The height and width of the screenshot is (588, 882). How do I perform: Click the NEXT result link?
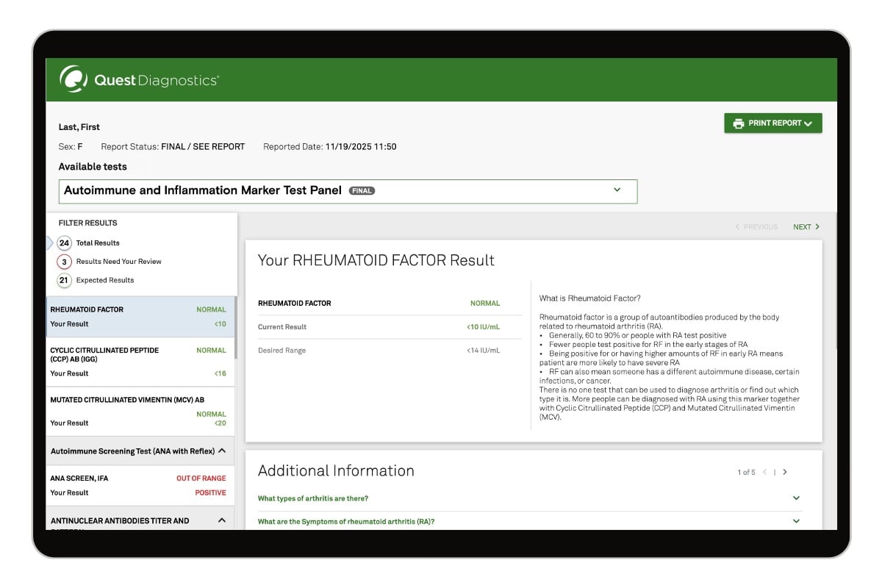(x=806, y=227)
